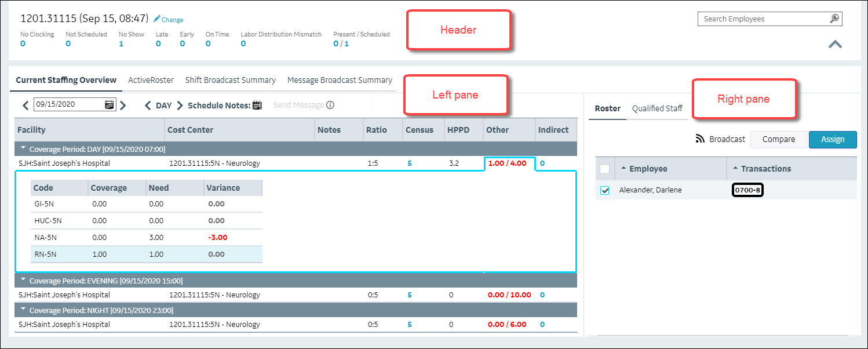868x349 pixels.
Task: Click the pencil Change icon beside the date
Action: [157, 19]
